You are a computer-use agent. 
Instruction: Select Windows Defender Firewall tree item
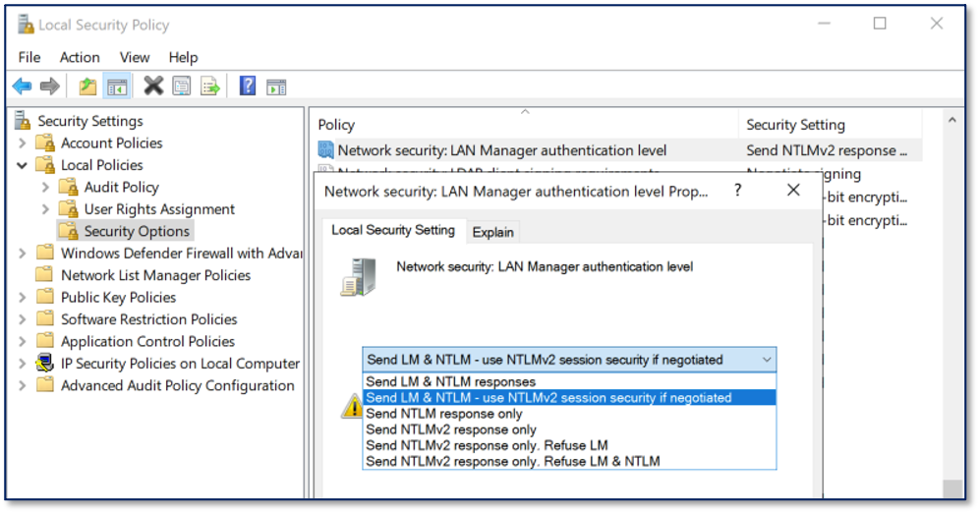pos(181,254)
